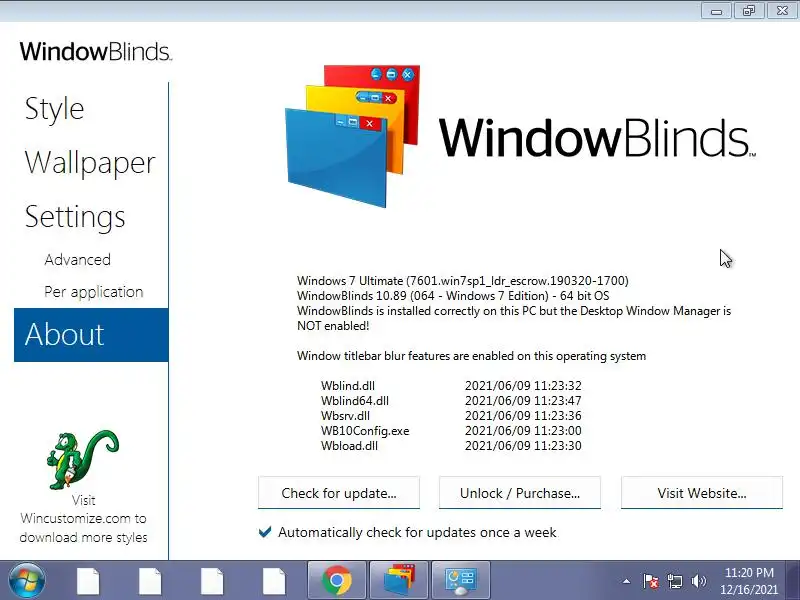800x600 pixels.
Task: Toggle automatic weekly update check
Action: 265,532
